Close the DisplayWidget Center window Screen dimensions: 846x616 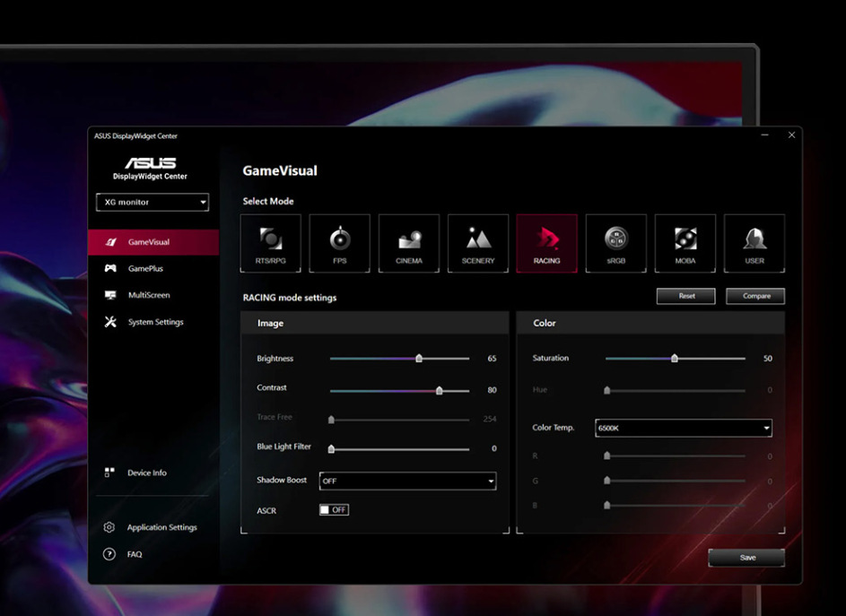(x=791, y=134)
